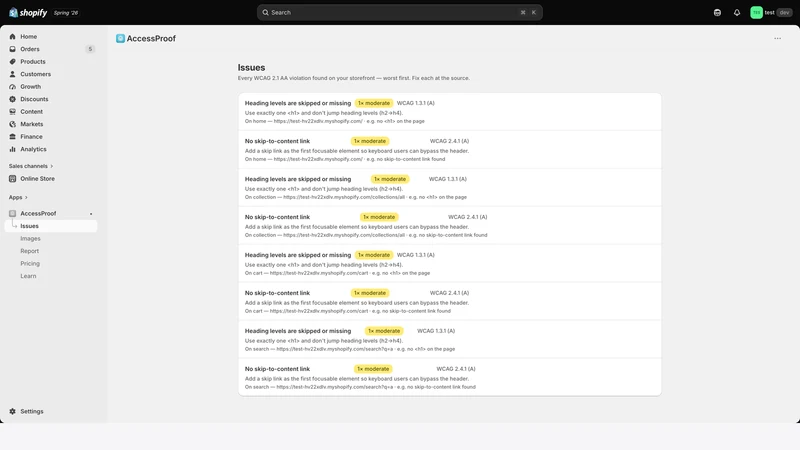Click the collections/all URL in heading issue
Screen dimensions: 800x450
tap(344, 197)
